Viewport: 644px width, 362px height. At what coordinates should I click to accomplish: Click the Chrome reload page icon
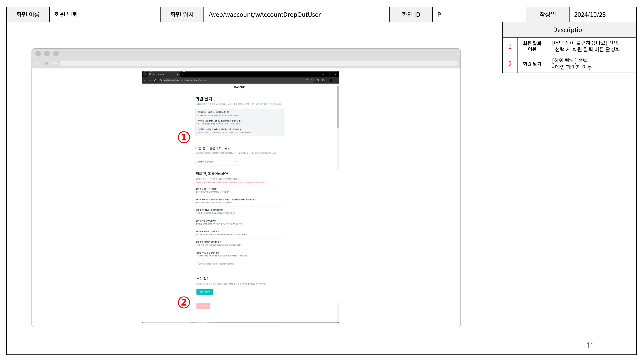tap(155, 80)
